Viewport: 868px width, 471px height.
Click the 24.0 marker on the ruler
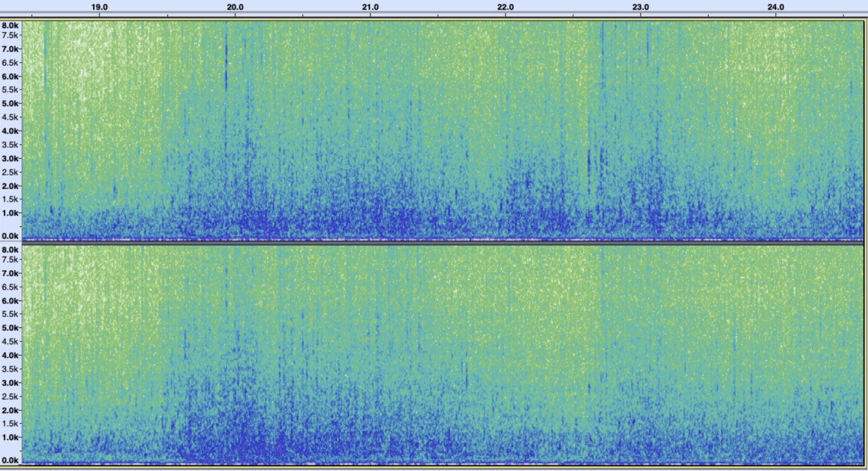776,7
